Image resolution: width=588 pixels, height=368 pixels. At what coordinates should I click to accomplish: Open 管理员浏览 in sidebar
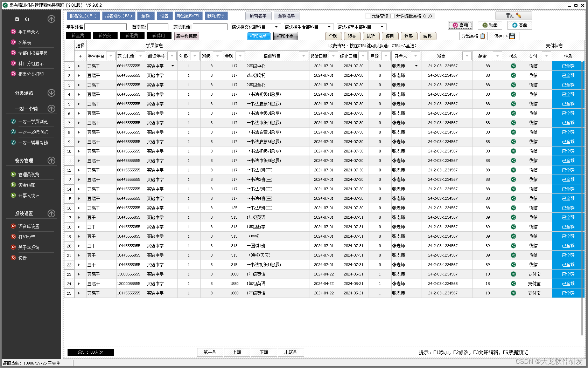click(x=29, y=175)
